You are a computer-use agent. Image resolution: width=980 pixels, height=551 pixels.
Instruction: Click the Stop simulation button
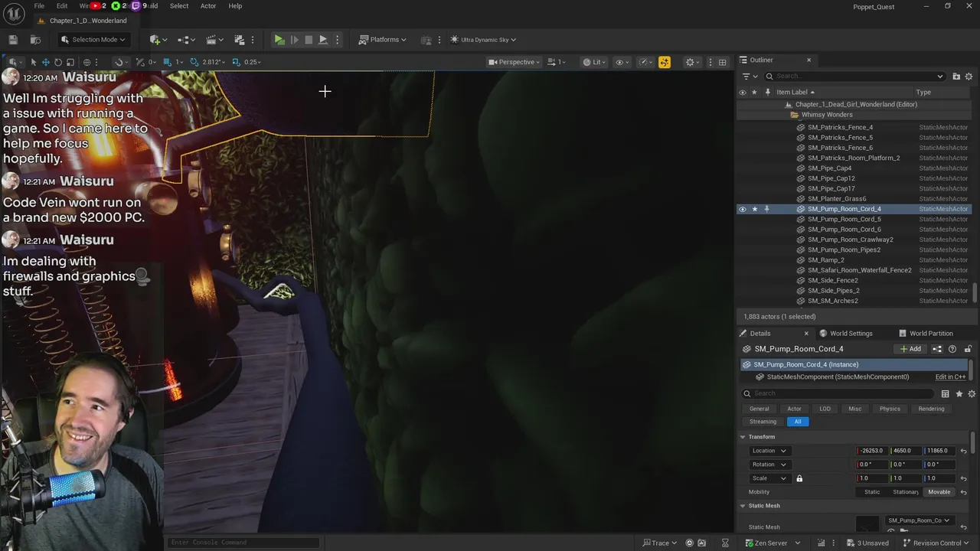[309, 40]
